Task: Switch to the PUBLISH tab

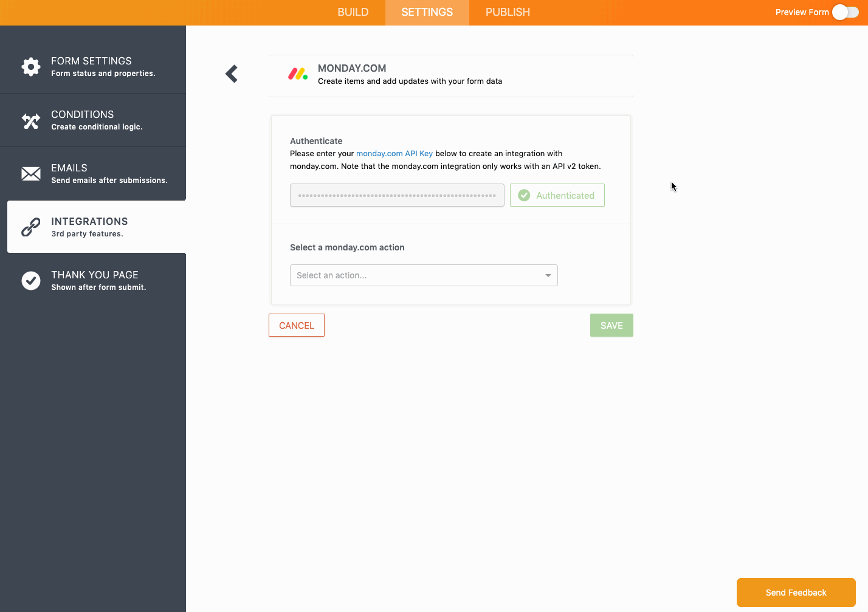Action: point(508,12)
